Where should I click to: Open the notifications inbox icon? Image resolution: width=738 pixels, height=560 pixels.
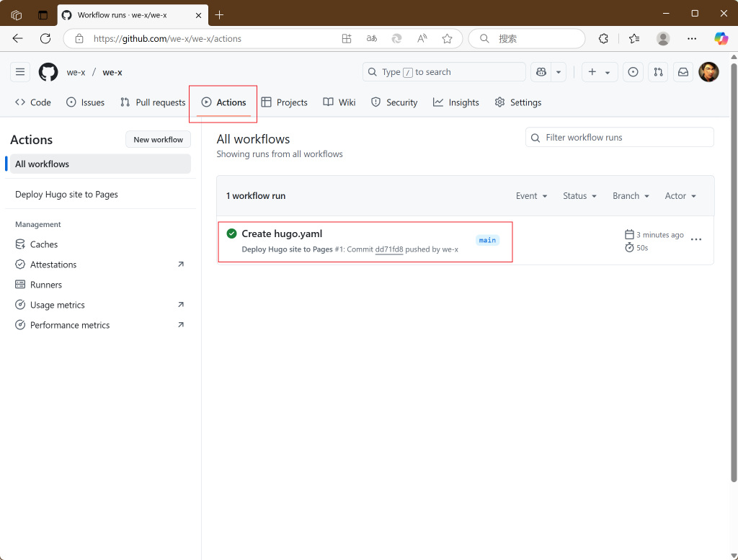[683, 72]
